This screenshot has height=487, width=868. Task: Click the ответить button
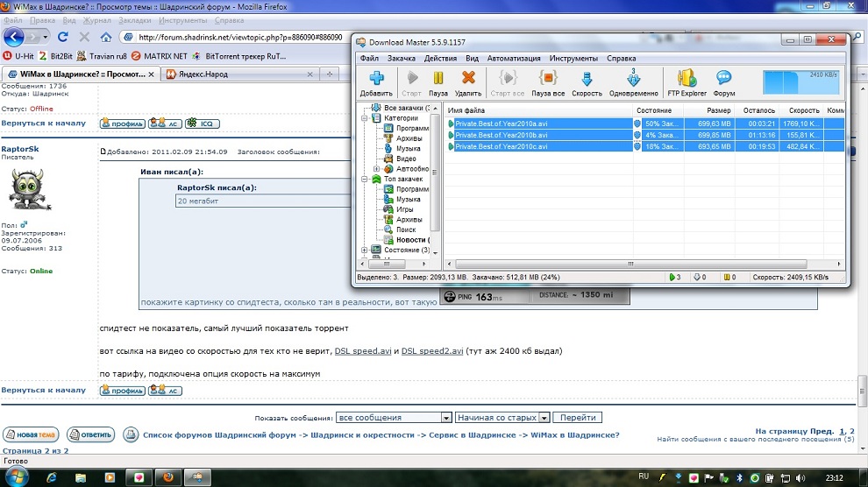91,434
